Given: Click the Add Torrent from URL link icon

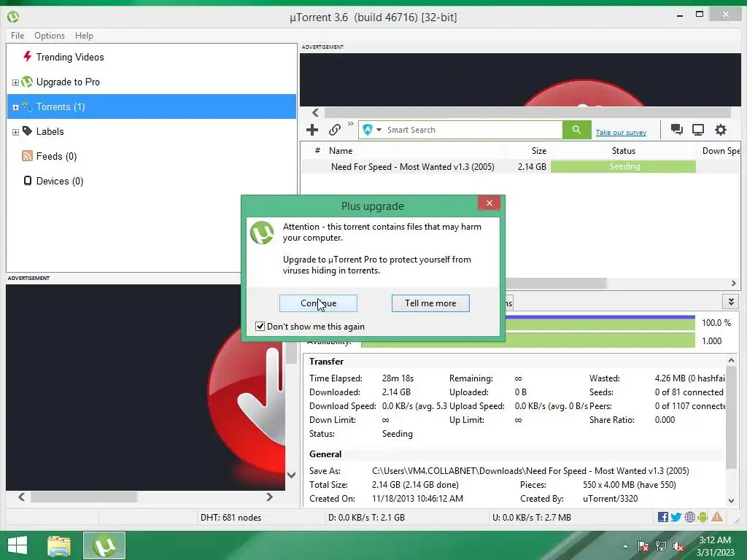Looking at the screenshot, I should pos(334,130).
